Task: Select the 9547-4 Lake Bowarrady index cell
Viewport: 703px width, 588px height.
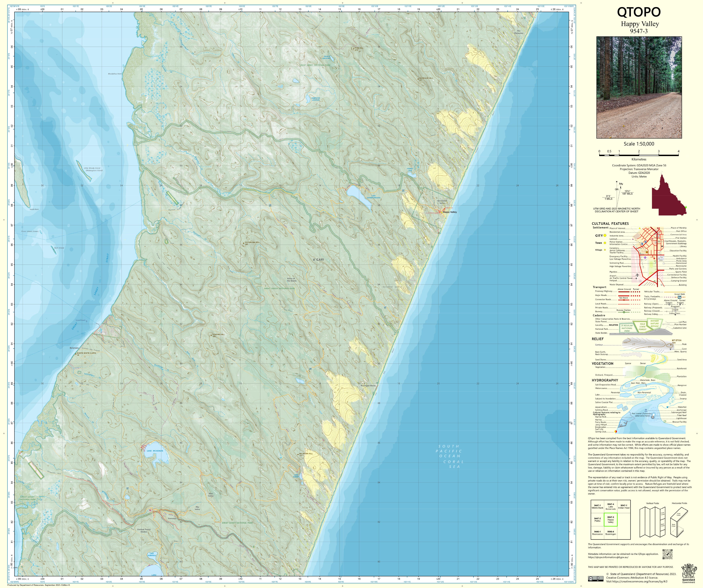Action: pyautogui.click(x=611, y=506)
